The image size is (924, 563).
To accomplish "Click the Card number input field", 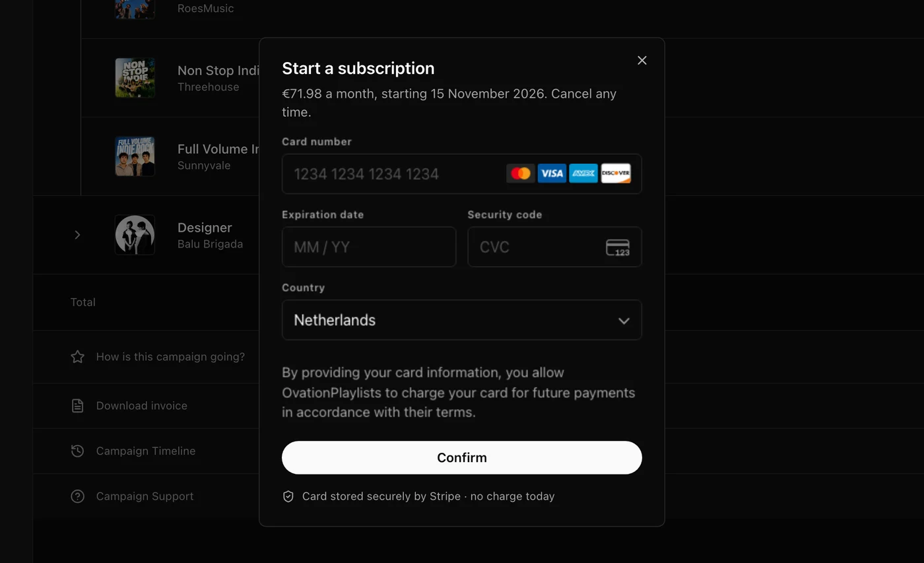I will click(461, 174).
